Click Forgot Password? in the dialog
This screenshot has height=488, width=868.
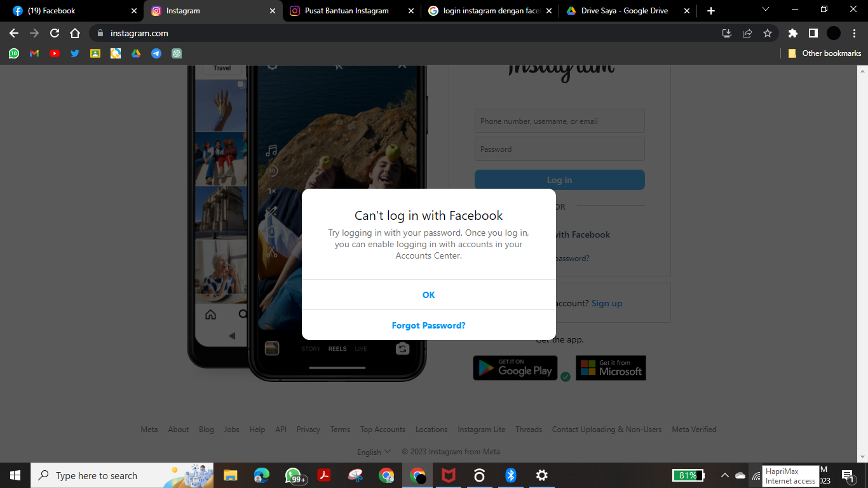click(429, 325)
